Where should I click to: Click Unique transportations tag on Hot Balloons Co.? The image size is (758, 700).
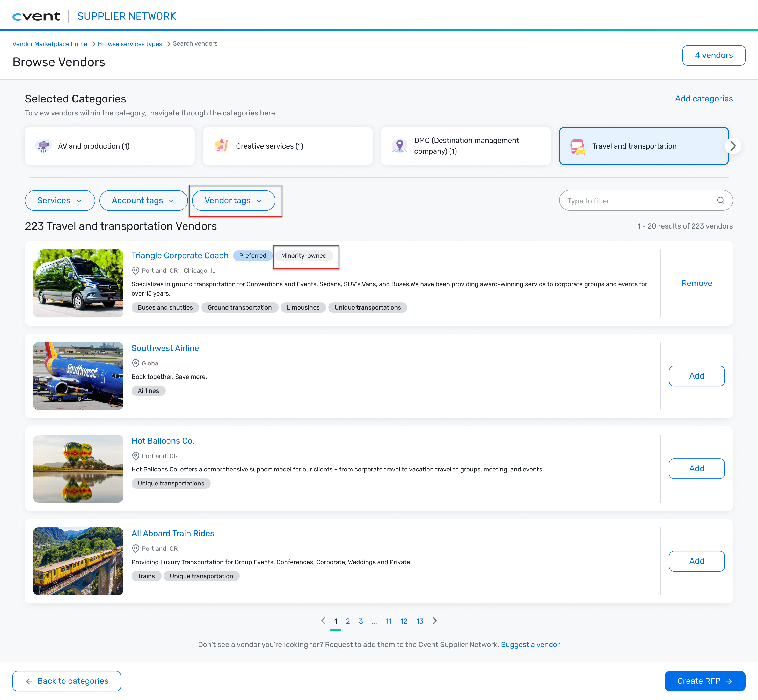171,483
